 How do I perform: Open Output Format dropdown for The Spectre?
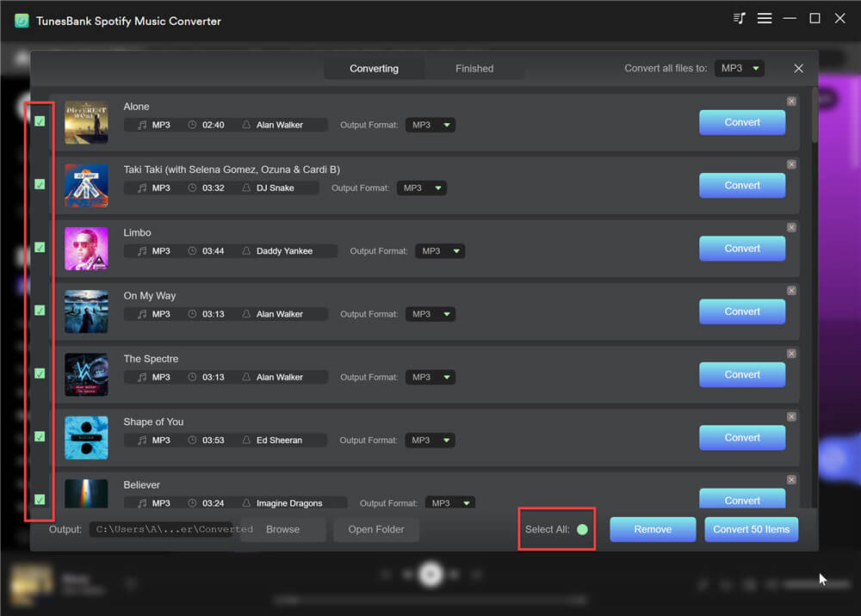(x=430, y=378)
